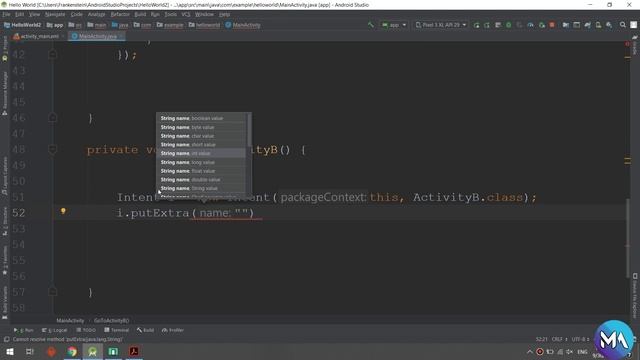Click the java breadcrumb folder

coord(120,25)
